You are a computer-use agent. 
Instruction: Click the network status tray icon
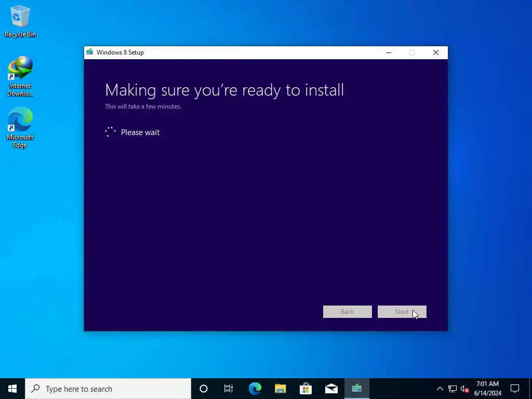click(x=453, y=389)
